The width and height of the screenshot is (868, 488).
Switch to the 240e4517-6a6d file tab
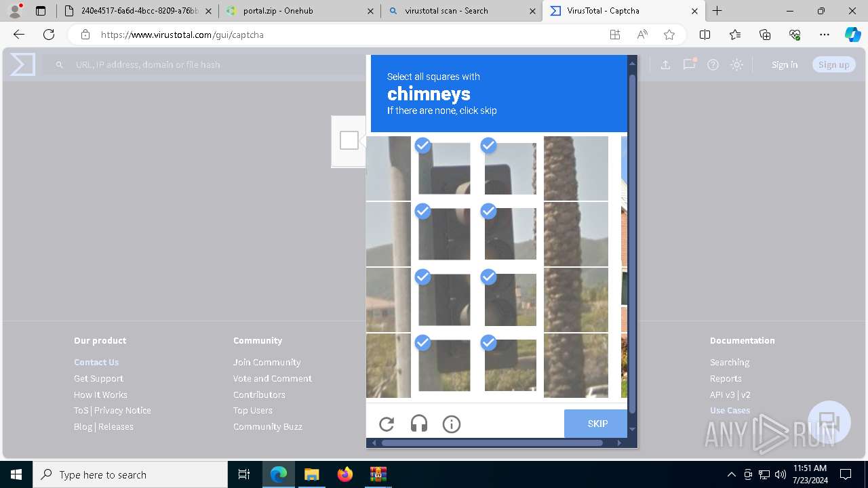[x=138, y=11]
